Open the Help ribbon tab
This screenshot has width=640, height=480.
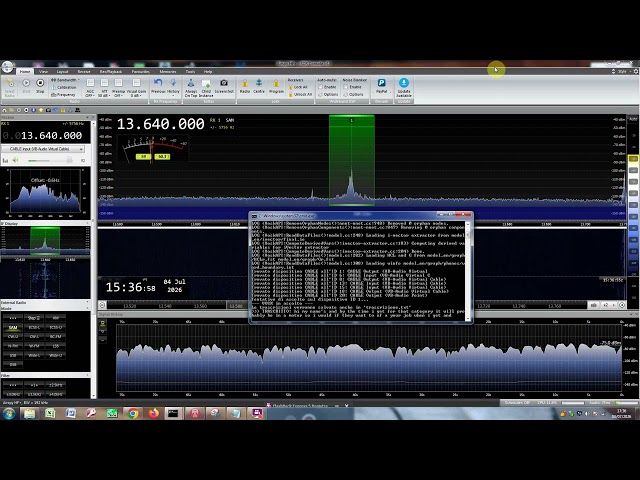point(208,71)
